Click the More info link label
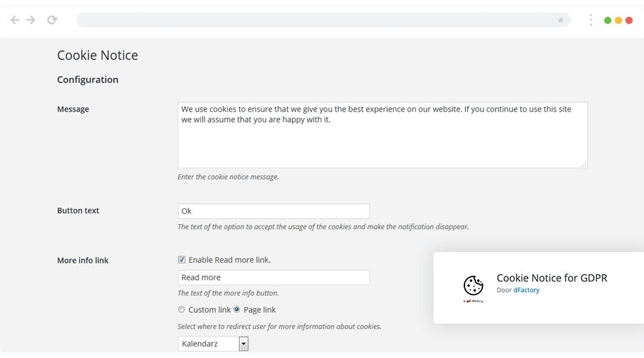Image resolution: width=644 pixels, height=358 pixels. click(82, 260)
